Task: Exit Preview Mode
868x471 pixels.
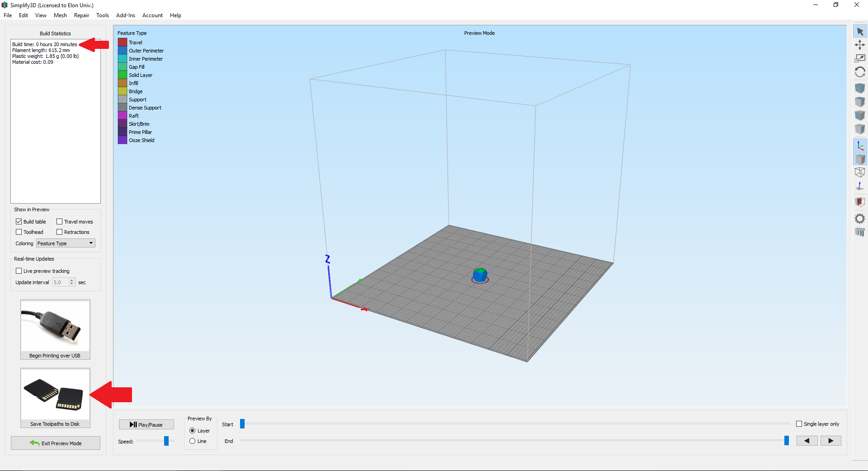Action: (56, 443)
